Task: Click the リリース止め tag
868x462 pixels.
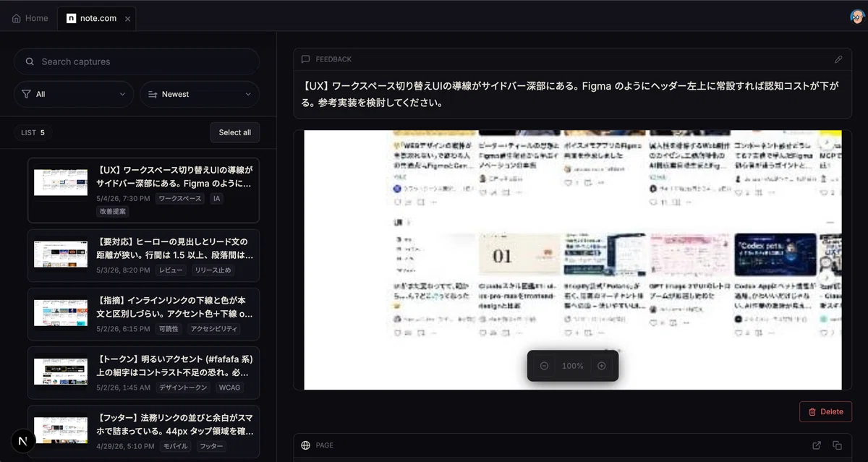Action: coord(213,270)
